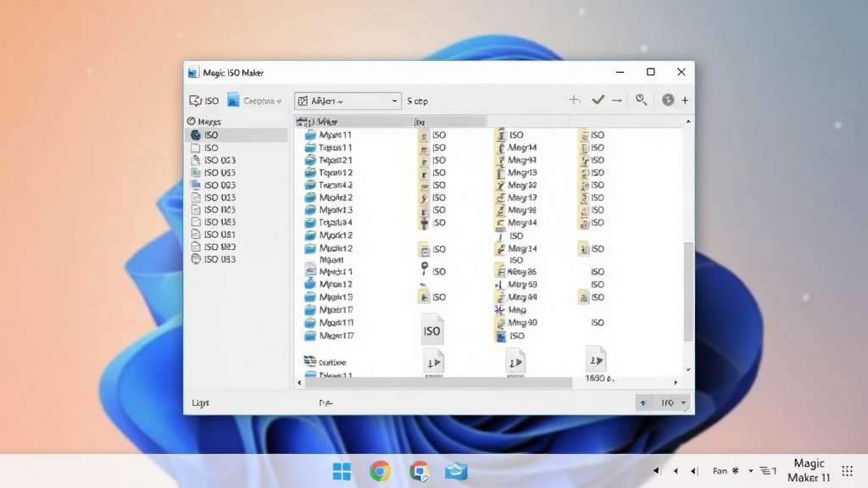
Task: Click the gray plus icon beside checkmark
Action: (575, 100)
